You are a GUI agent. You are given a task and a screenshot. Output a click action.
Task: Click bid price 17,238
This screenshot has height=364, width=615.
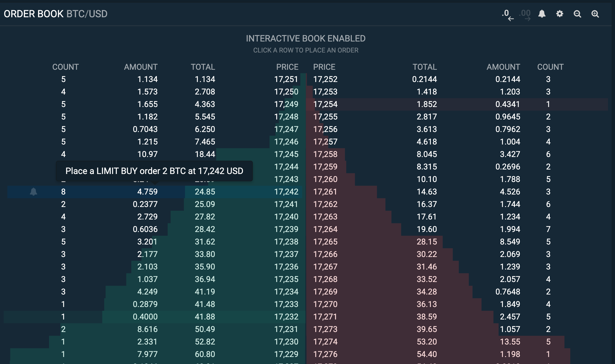(x=286, y=242)
